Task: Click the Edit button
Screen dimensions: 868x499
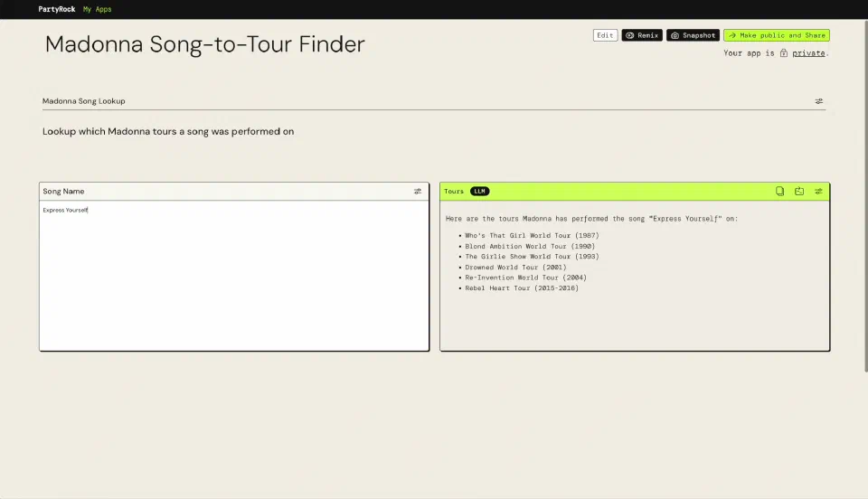Action: click(x=605, y=35)
